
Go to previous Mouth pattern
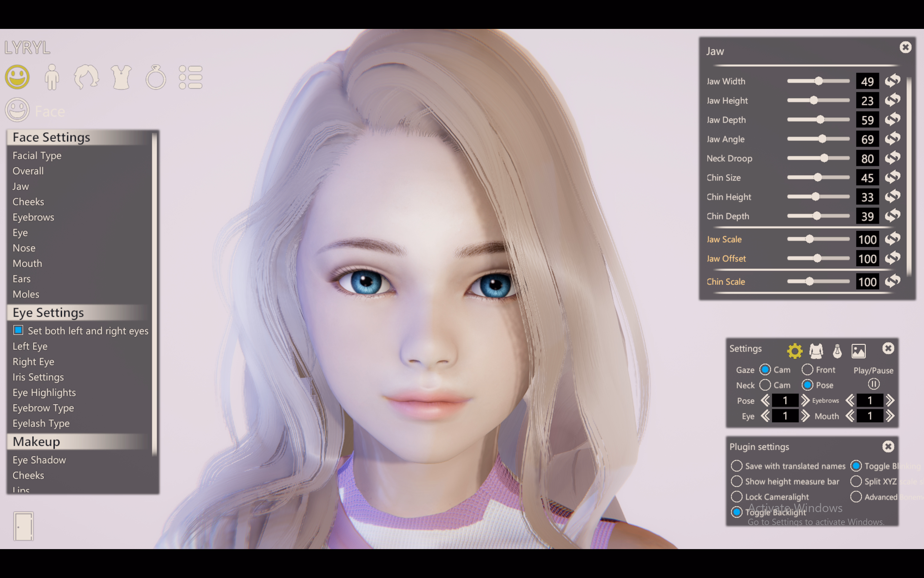[849, 415]
